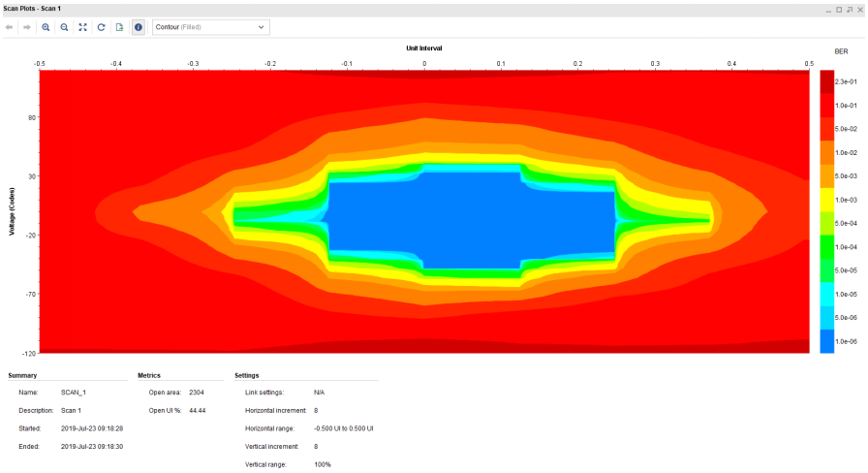
Task: Select the Vertical range value 100%
Action: [x=323, y=464]
